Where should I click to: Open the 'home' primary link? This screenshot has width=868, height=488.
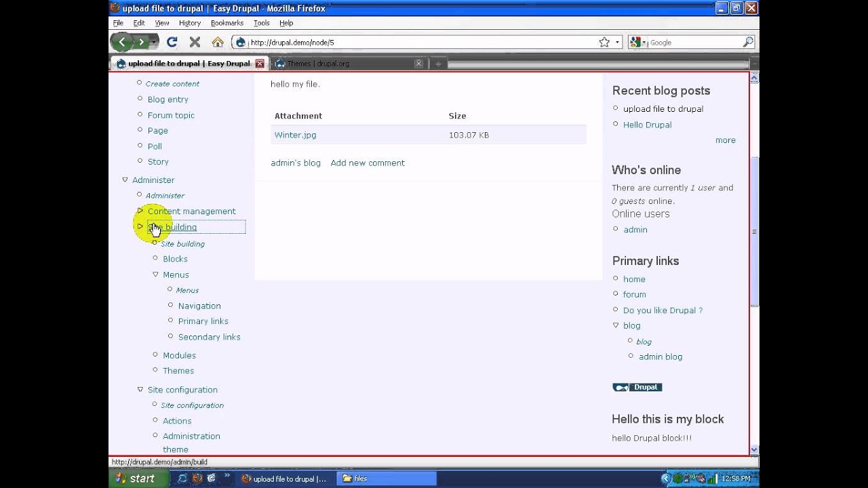click(634, 279)
